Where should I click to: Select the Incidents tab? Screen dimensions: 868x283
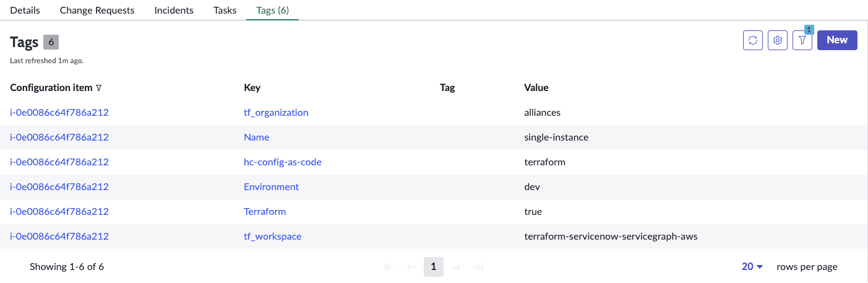click(x=174, y=11)
